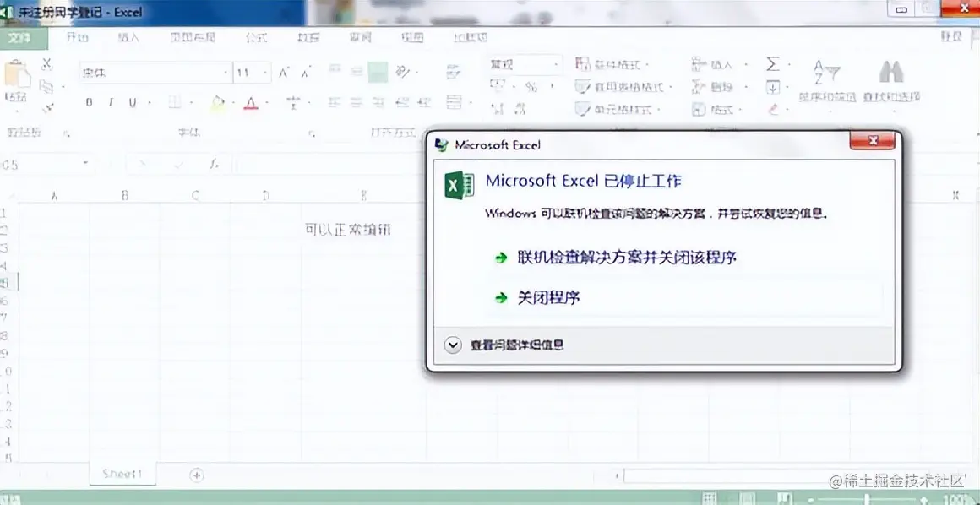The image size is (980, 505).
Task: Open the Cell Styles dropdown (单元格样式)
Action: point(618,110)
